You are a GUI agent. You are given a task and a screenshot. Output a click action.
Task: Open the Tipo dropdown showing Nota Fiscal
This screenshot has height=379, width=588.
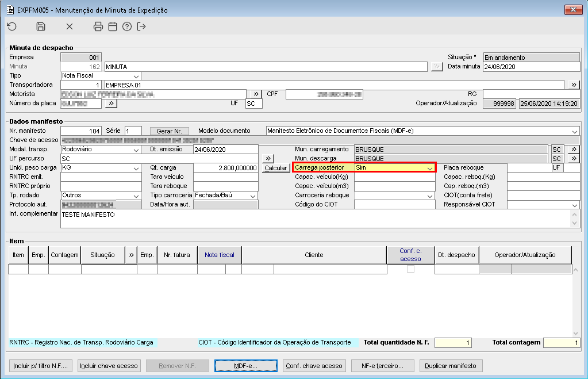click(x=136, y=76)
